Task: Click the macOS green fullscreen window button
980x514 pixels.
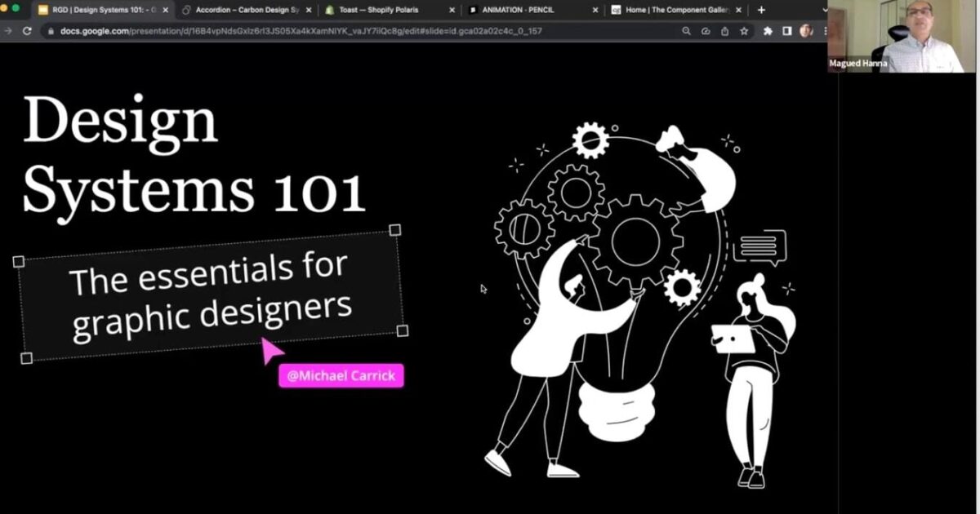Action: 16,7
